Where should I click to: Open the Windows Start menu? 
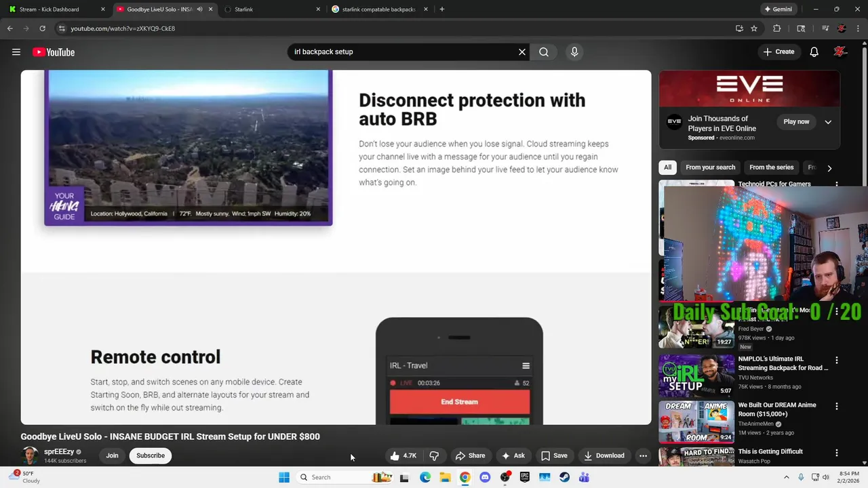coord(284,477)
